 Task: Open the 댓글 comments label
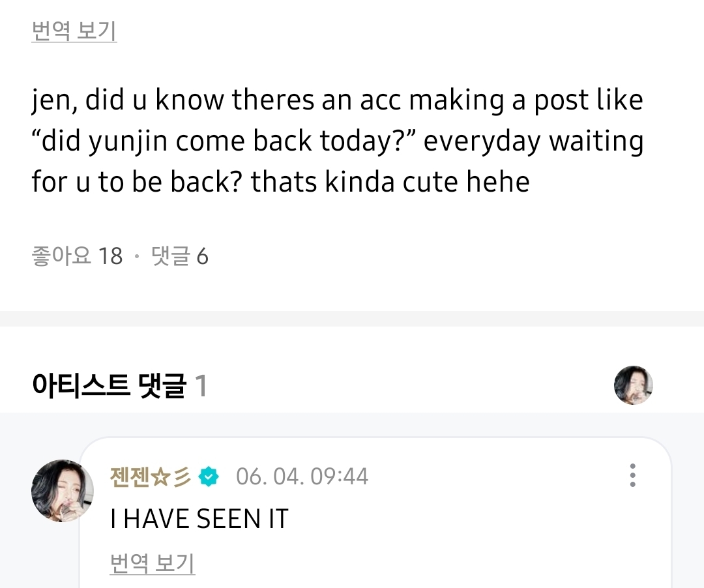pyautogui.click(x=169, y=256)
